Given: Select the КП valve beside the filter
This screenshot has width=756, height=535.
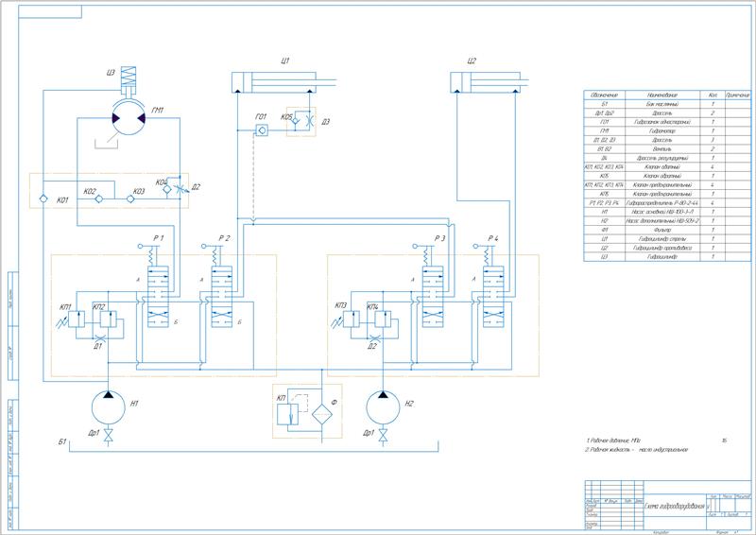Looking at the screenshot, I should tap(288, 414).
